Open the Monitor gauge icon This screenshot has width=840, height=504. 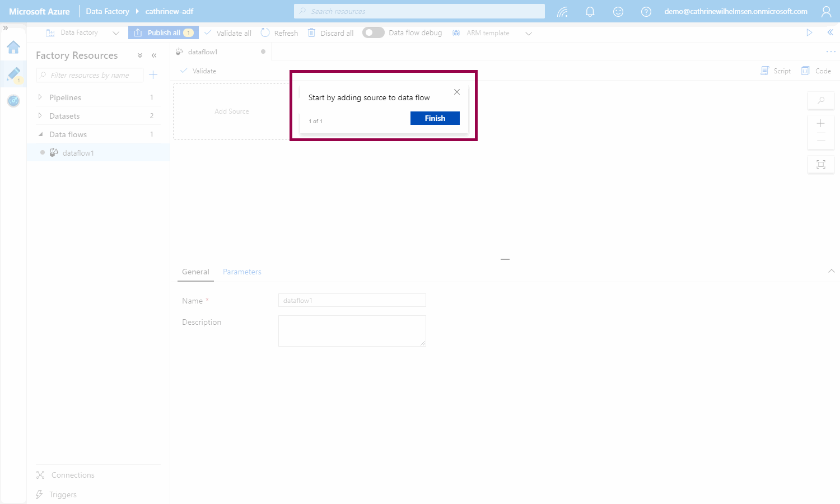click(x=13, y=101)
